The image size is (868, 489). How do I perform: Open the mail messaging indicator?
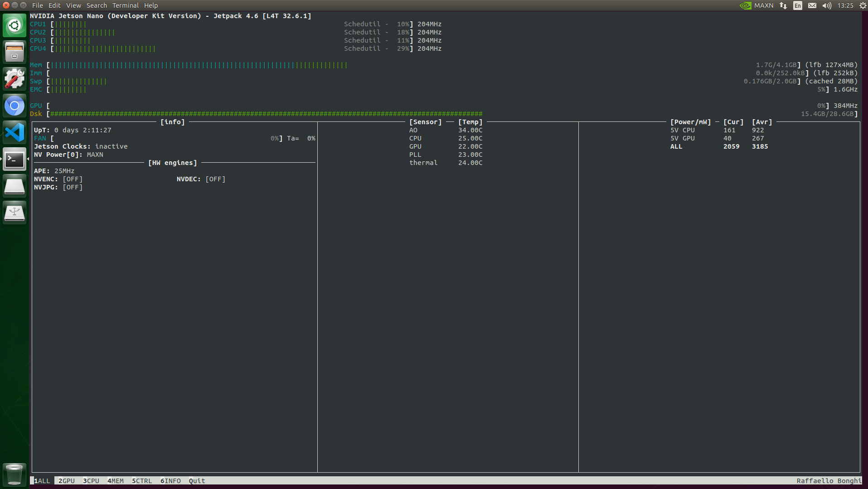point(812,5)
